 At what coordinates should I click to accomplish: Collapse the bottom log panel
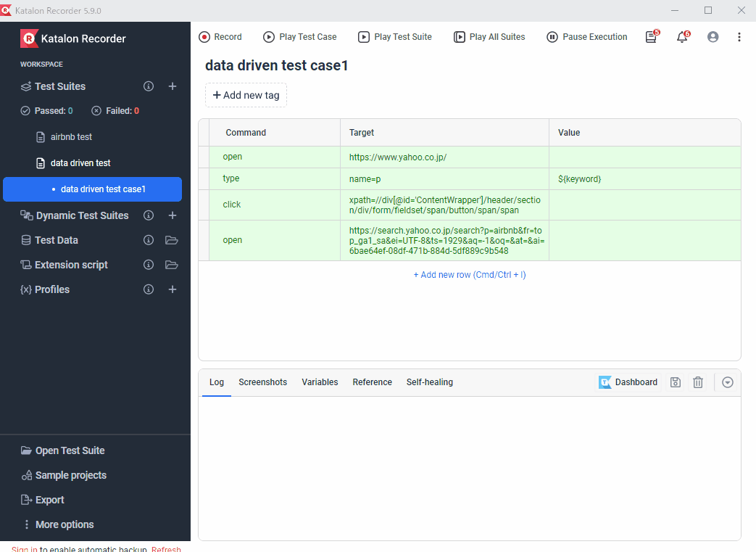pos(728,382)
